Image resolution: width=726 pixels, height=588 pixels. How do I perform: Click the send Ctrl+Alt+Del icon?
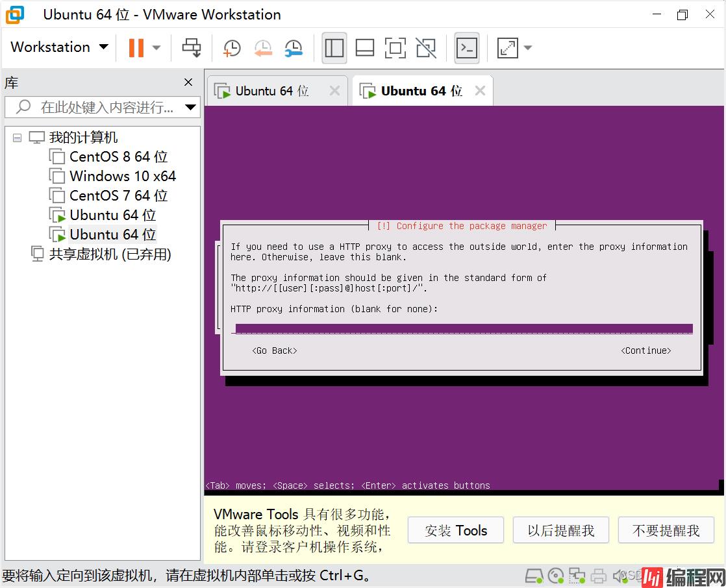(192, 47)
